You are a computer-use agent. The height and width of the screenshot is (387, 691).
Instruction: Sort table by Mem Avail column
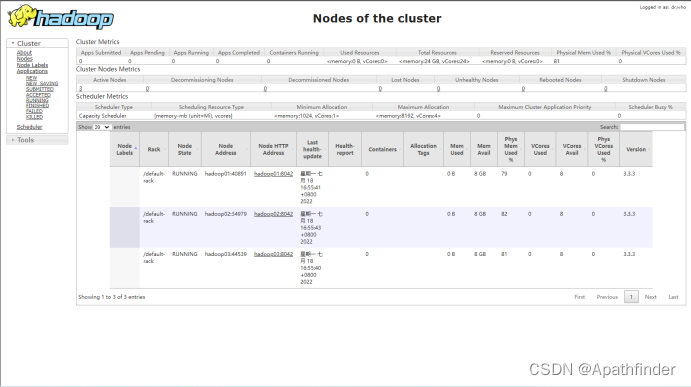(x=484, y=149)
